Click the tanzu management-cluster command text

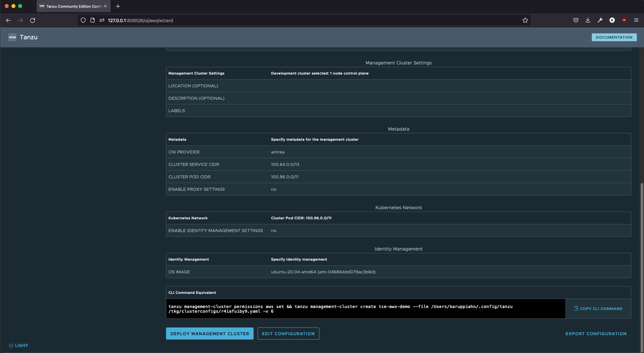[x=340, y=309]
